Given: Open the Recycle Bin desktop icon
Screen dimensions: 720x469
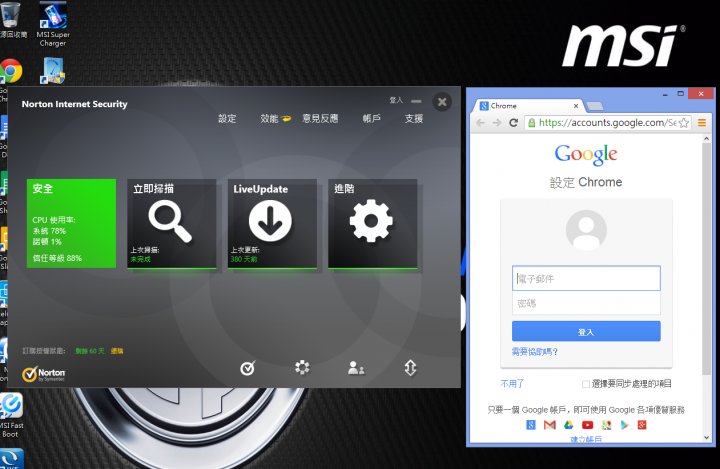Looking at the screenshot, I should [11, 19].
